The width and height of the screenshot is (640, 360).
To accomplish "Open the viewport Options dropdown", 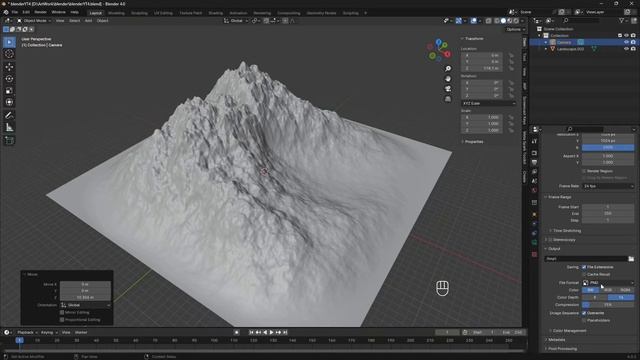I will coord(515,29).
